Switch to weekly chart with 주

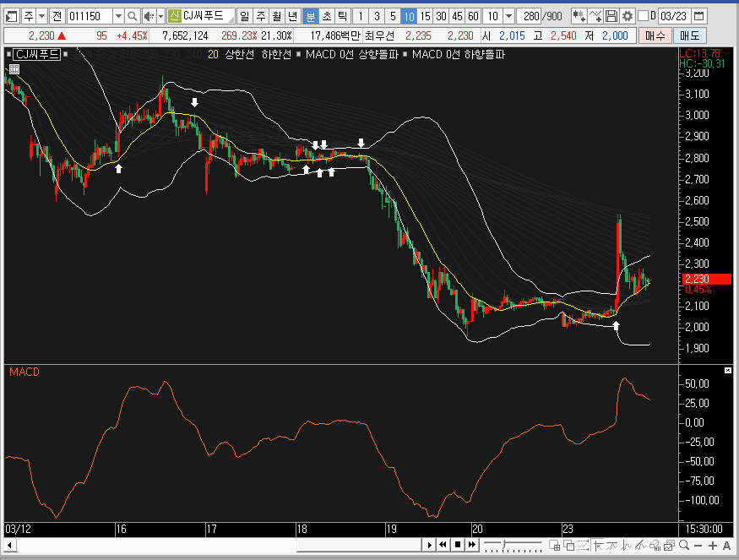click(261, 17)
